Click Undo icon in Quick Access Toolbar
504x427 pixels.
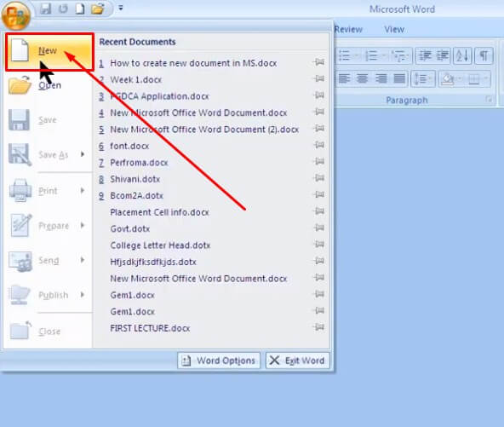(63, 9)
